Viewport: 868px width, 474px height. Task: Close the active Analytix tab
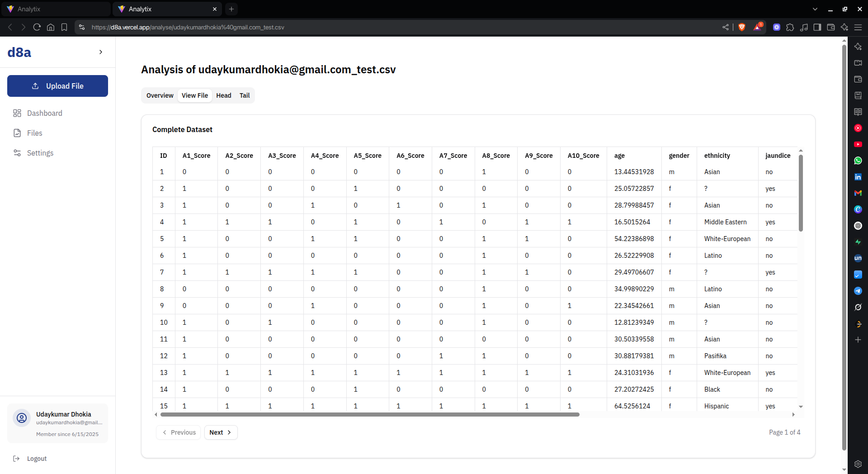point(215,9)
